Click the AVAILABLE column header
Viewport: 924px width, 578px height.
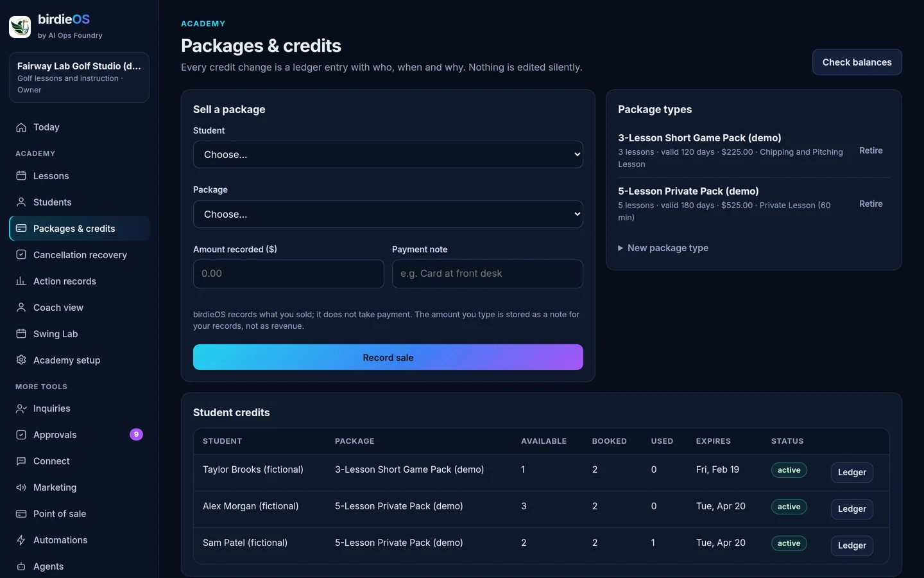(543, 441)
